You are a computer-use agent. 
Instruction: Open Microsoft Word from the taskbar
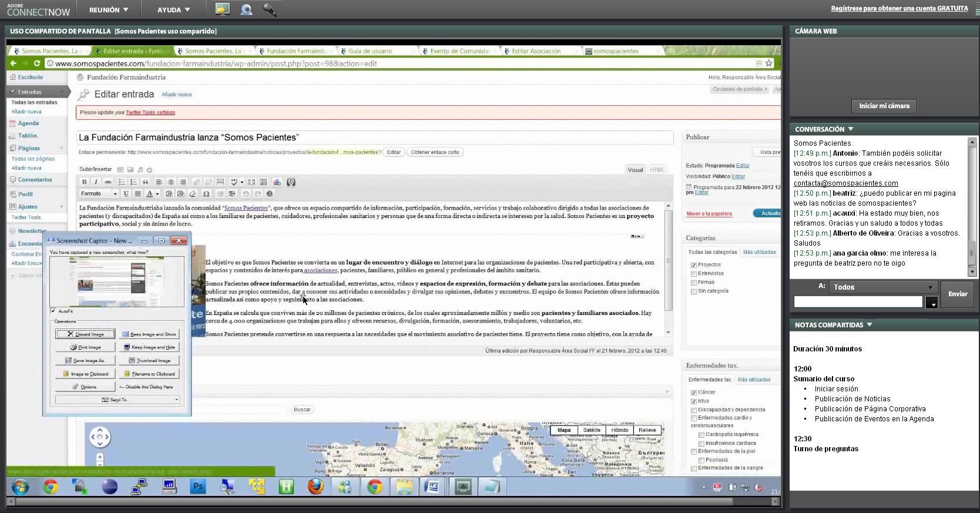(432, 487)
